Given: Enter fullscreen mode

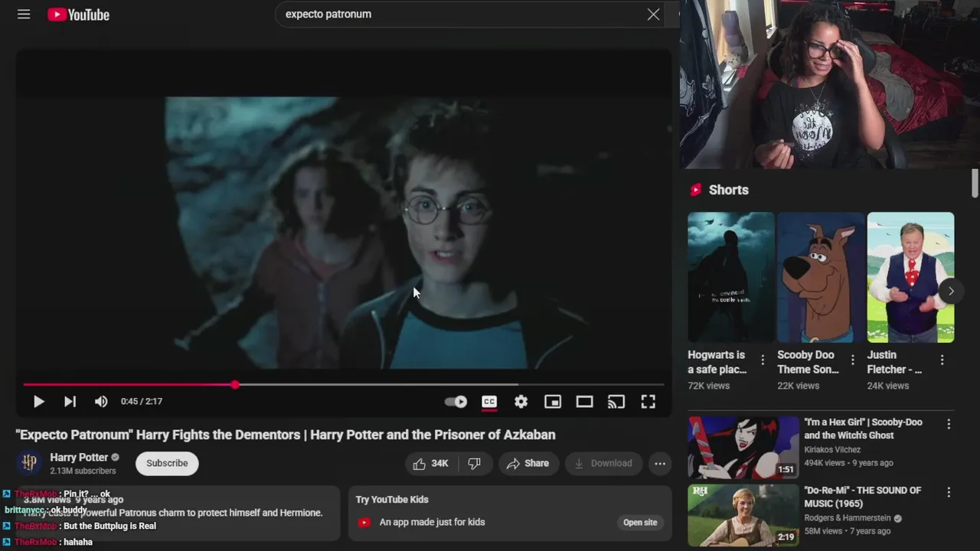Looking at the screenshot, I should [648, 401].
